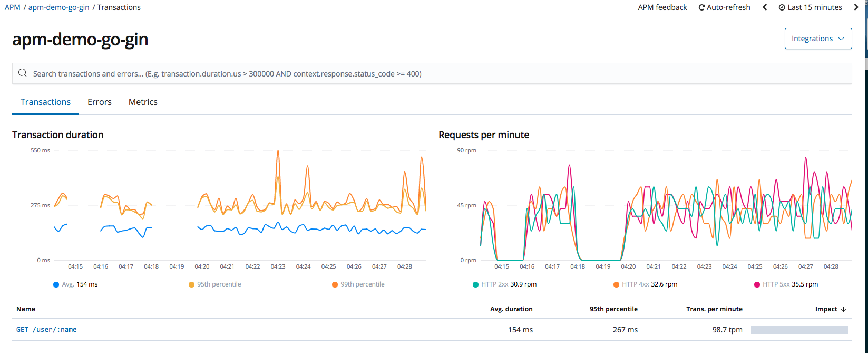Click the Auto-refresh circular arrow icon
Viewport: 868px width, 353px height.
[x=702, y=7]
